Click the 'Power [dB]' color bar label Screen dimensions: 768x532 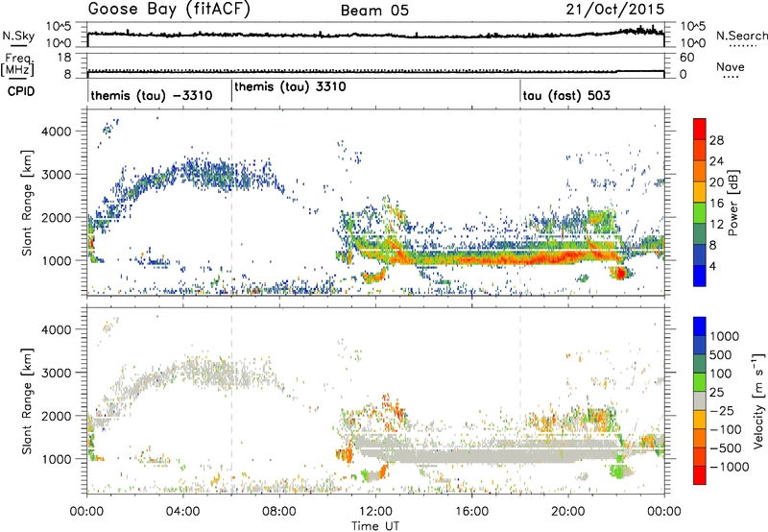coord(733,203)
